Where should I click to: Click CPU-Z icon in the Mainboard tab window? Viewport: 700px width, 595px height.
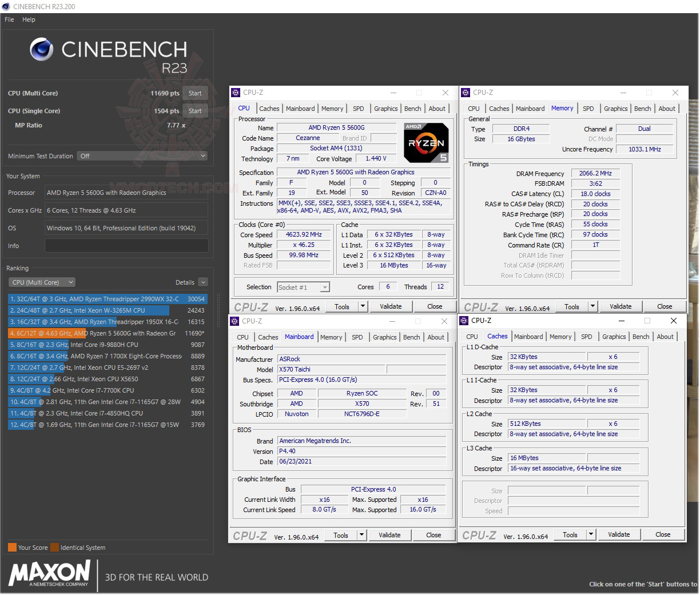coord(234,321)
